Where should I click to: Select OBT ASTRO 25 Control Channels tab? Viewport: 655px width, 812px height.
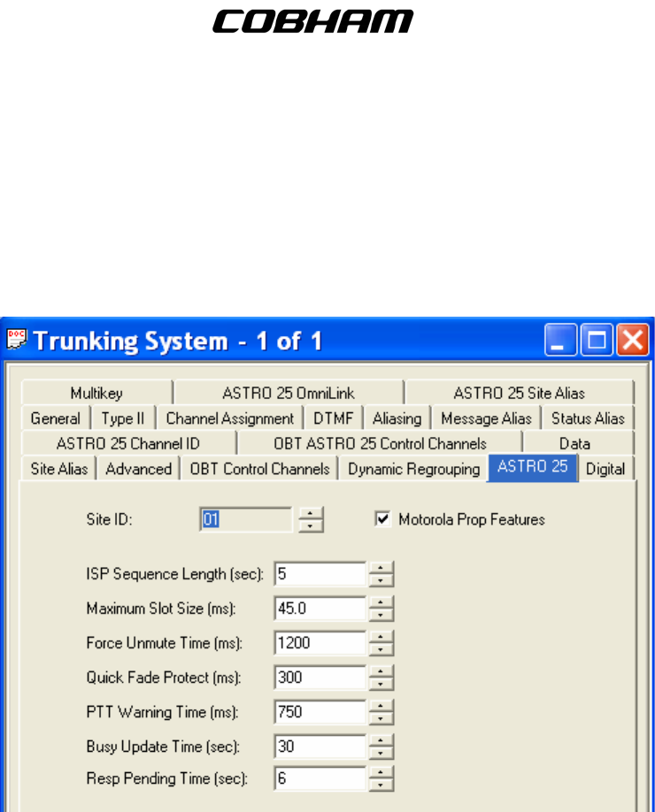point(380,443)
